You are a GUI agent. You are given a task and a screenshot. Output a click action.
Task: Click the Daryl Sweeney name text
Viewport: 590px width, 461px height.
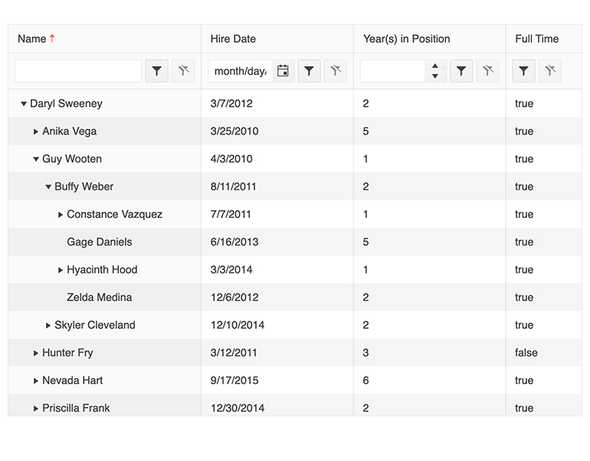(x=66, y=103)
